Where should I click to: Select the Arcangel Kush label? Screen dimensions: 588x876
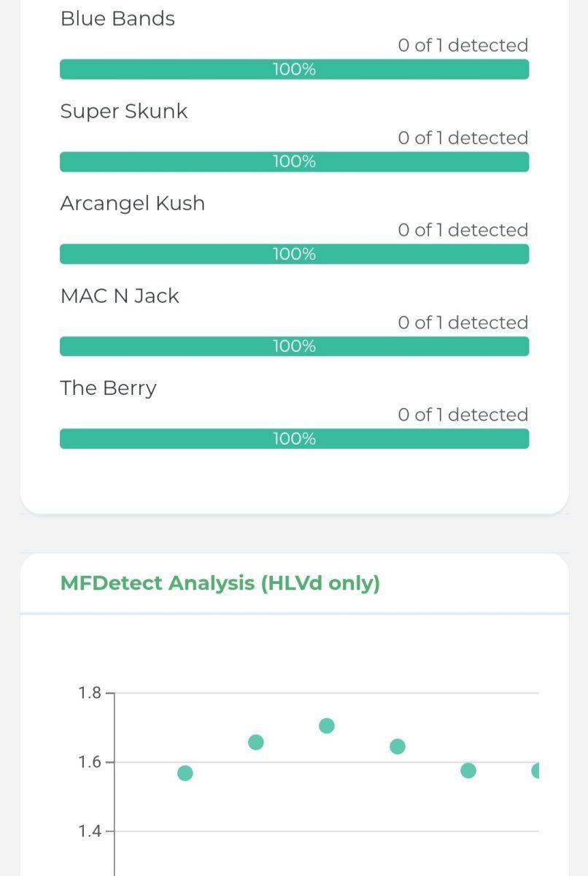tap(133, 204)
